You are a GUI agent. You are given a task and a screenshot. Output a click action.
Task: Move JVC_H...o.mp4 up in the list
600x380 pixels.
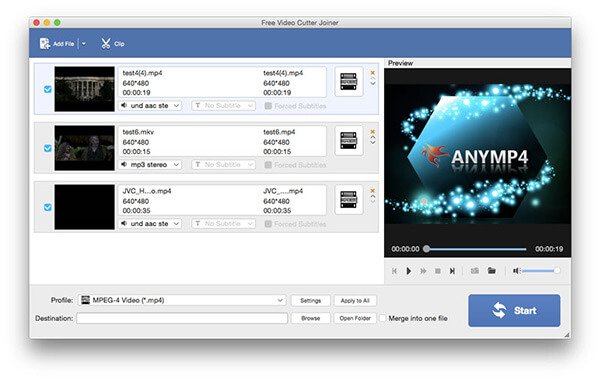372,196
